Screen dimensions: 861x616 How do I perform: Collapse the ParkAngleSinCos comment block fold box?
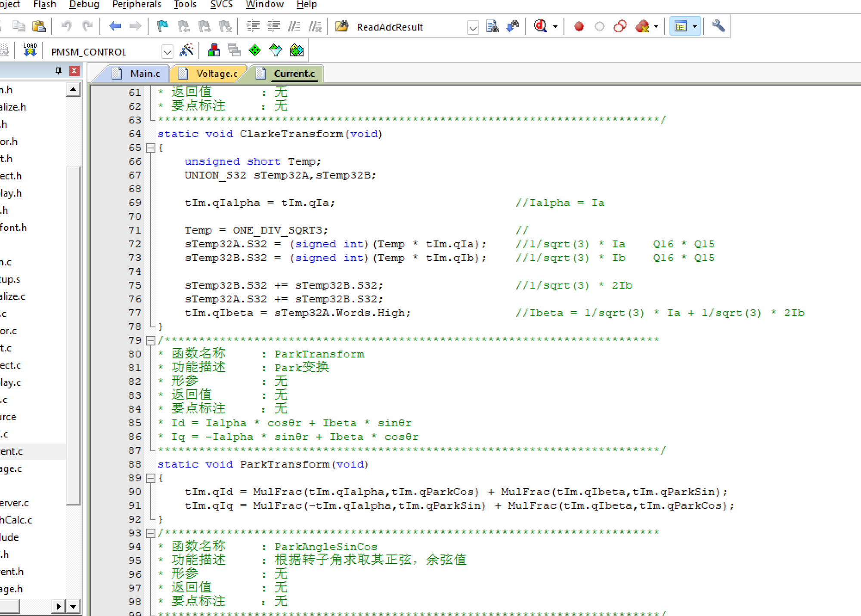150,533
